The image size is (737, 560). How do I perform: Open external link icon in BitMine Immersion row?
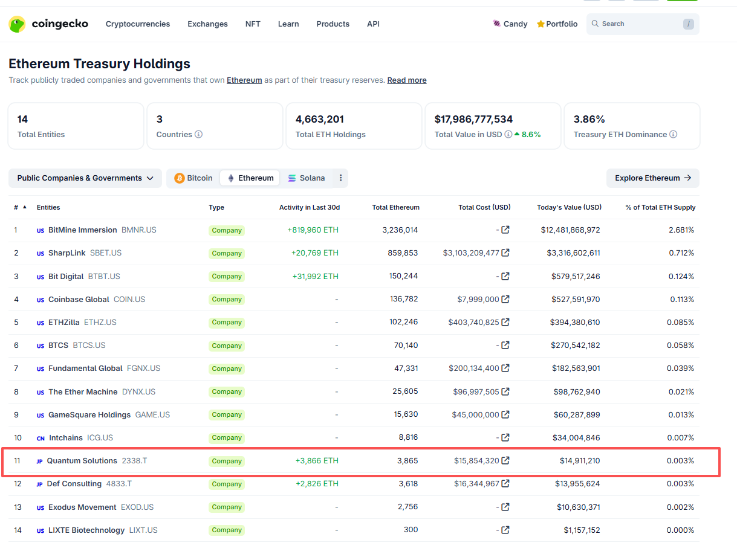(505, 230)
